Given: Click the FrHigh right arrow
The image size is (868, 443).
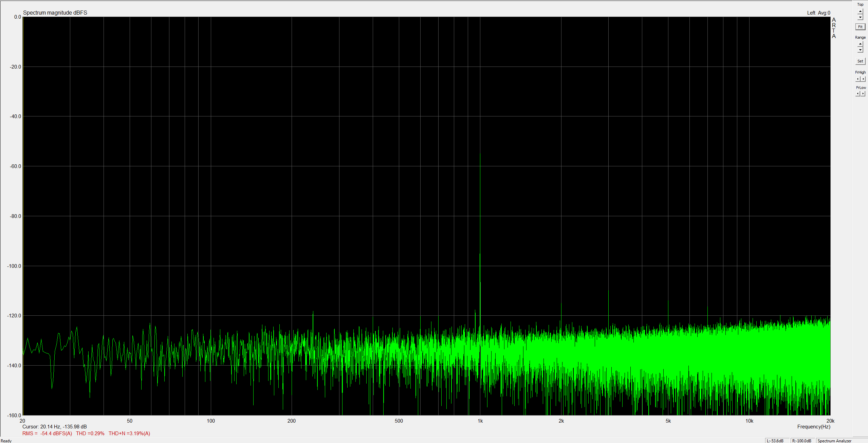Looking at the screenshot, I should point(863,79).
